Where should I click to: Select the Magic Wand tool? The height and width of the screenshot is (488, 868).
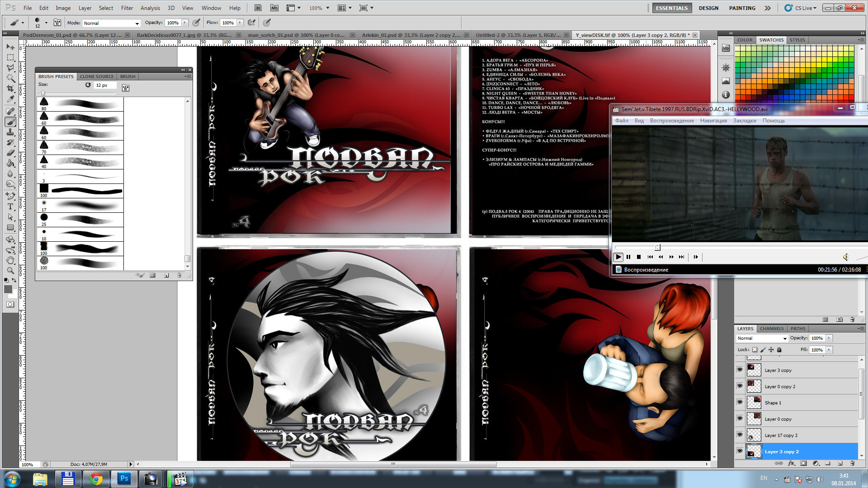point(10,78)
